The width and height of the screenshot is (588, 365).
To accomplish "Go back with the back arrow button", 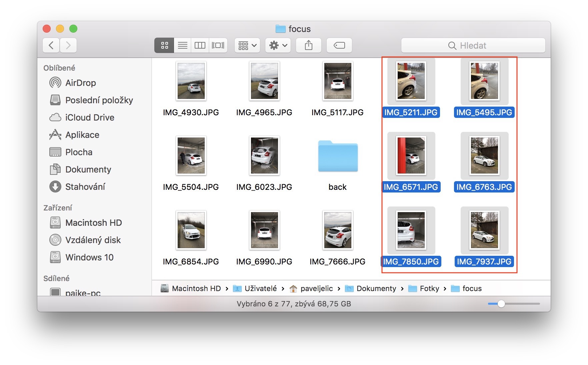I will click(x=51, y=45).
